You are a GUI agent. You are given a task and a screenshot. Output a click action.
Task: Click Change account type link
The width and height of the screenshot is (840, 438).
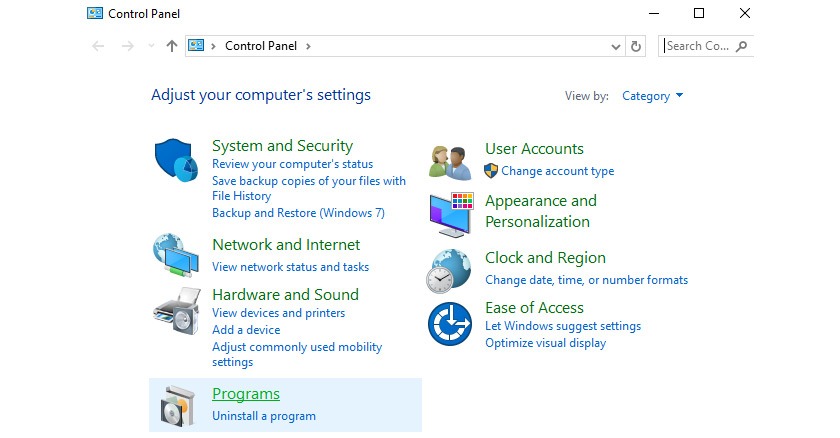558,171
